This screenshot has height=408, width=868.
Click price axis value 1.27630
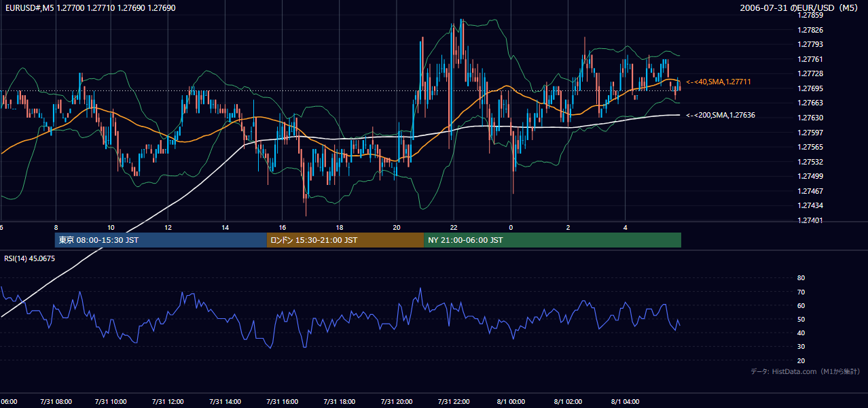(x=810, y=118)
